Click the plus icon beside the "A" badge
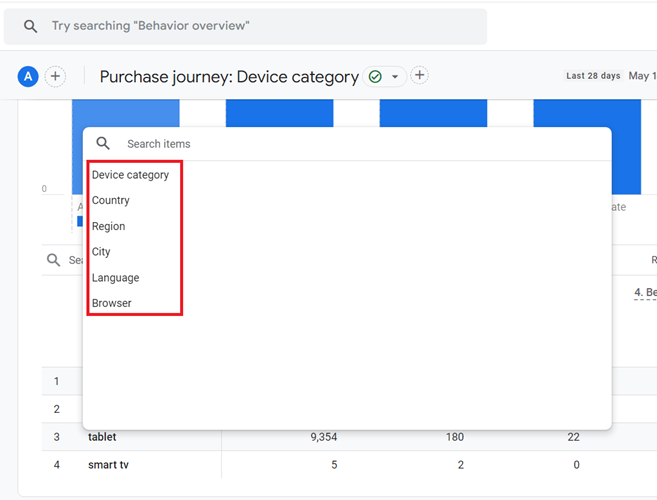Image resolution: width=657 pixels, height=500 pixels. click(55, 76)
